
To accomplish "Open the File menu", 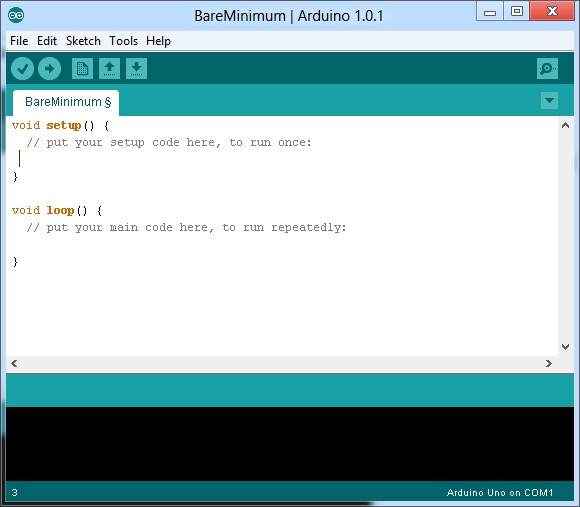I will (x=19, y=41).
